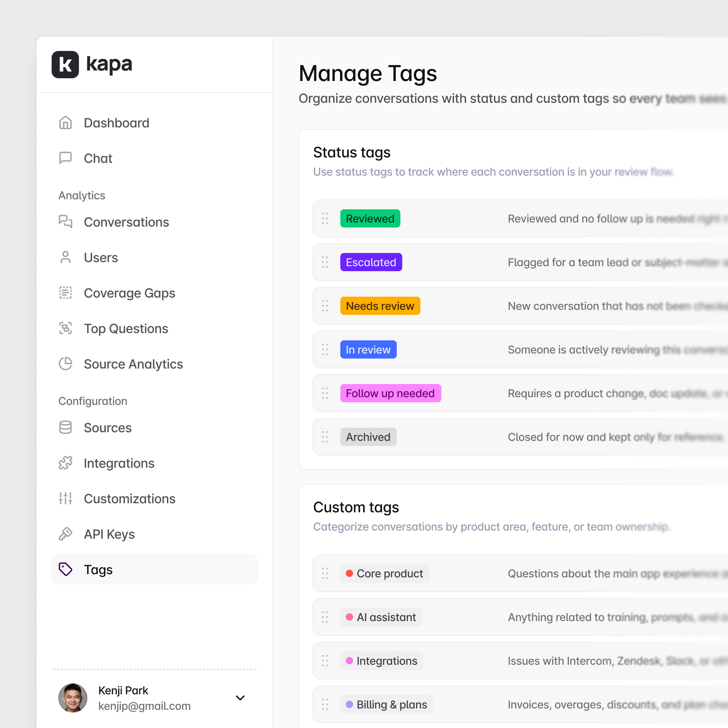Open API Keys page
The image size is (728, 728).
point(154,534)
